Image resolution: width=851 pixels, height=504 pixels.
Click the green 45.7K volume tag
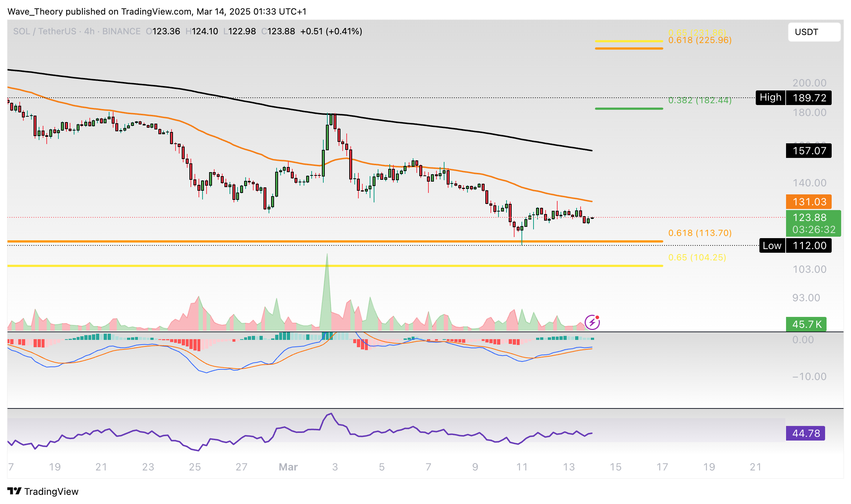(x=806, y=324)
